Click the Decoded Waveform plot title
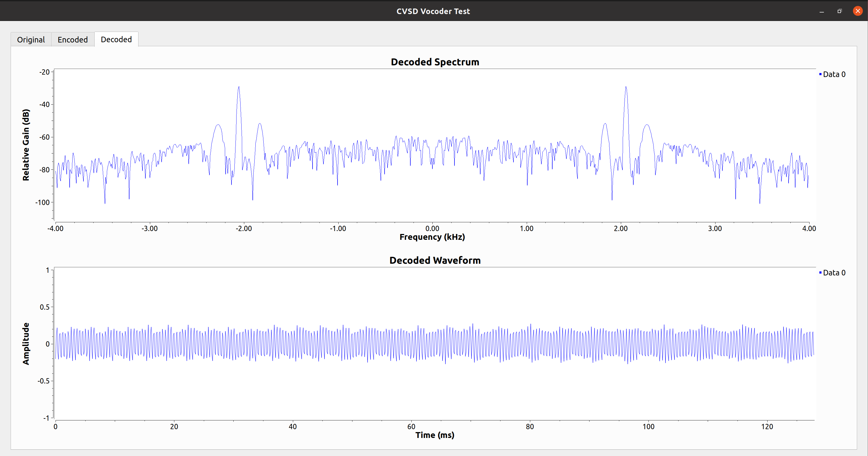 click(x=435, y=260)
